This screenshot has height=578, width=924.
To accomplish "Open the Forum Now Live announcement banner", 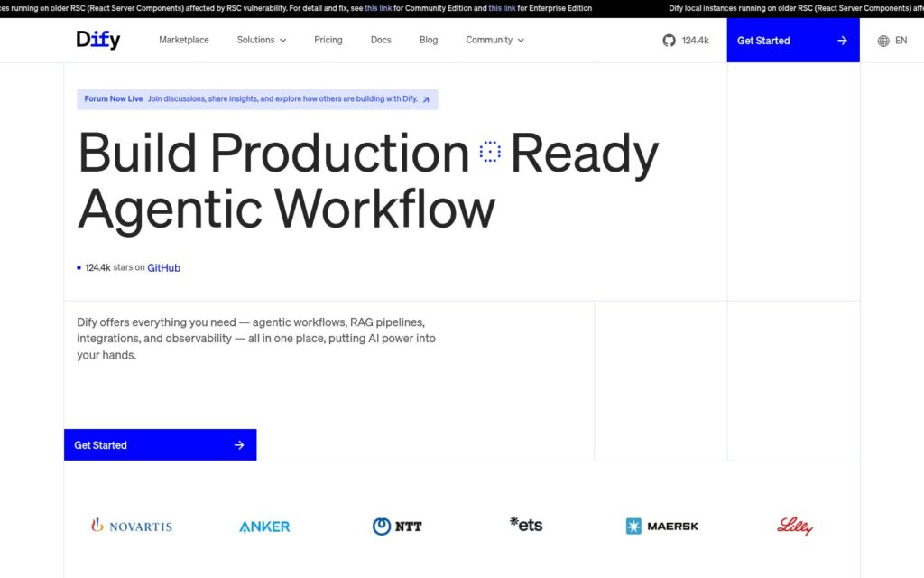I will coord(257,99).
